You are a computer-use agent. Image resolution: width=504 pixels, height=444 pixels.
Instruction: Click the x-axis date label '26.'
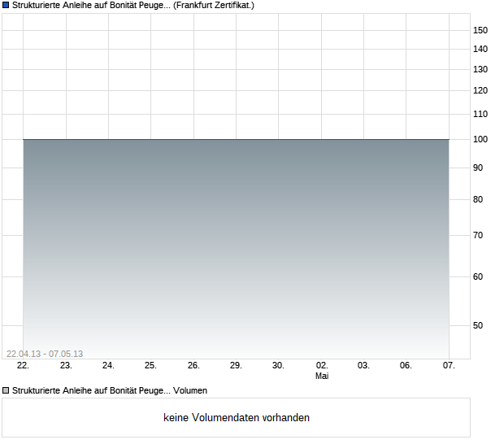click(193, 366)
